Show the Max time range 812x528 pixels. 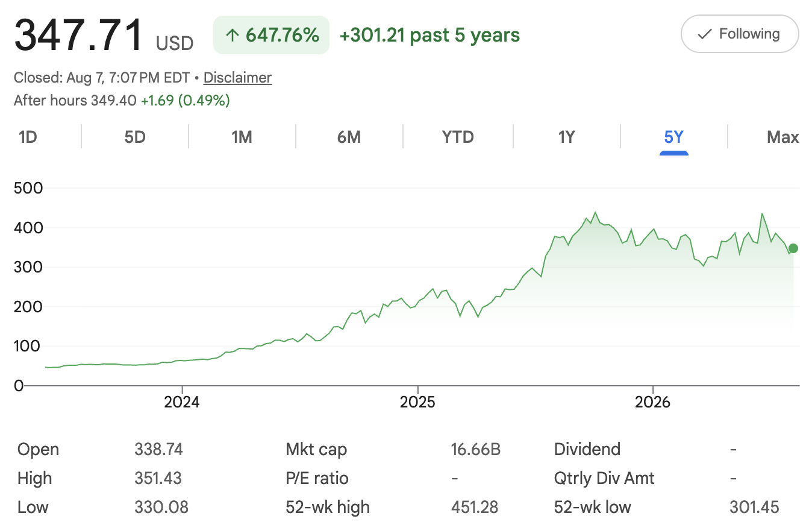click(x=782, y=137)
